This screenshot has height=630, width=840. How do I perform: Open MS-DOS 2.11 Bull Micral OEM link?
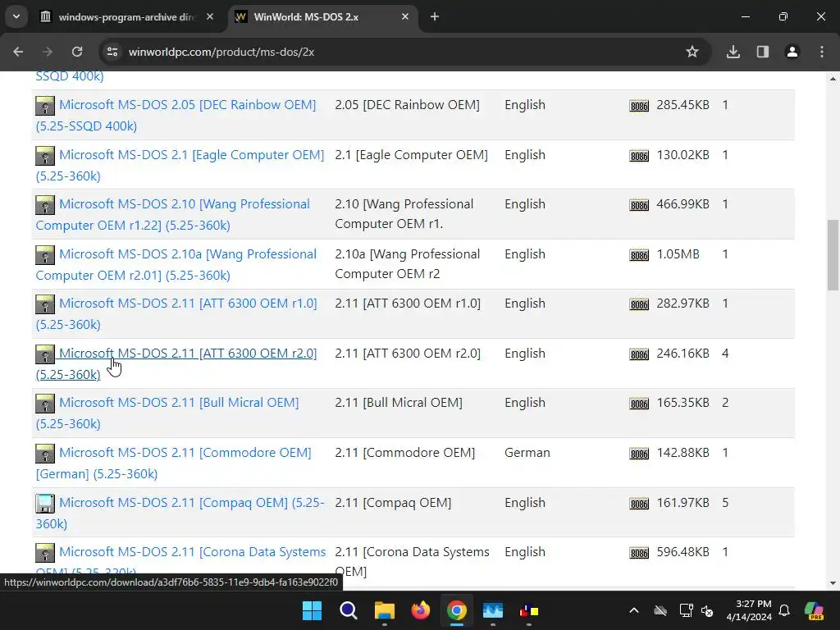[x=178, y=402]
